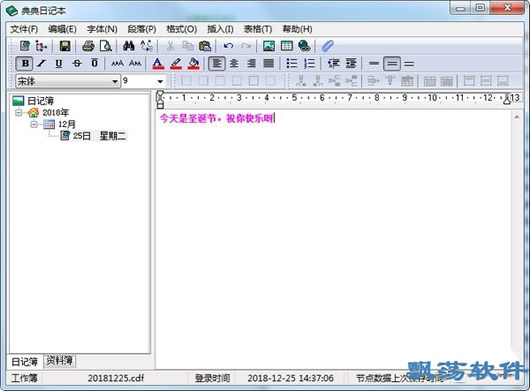Click the editor scrollbar up arrow
The width and height of the screenshot is (530, 391).
[x=517, y=117]
